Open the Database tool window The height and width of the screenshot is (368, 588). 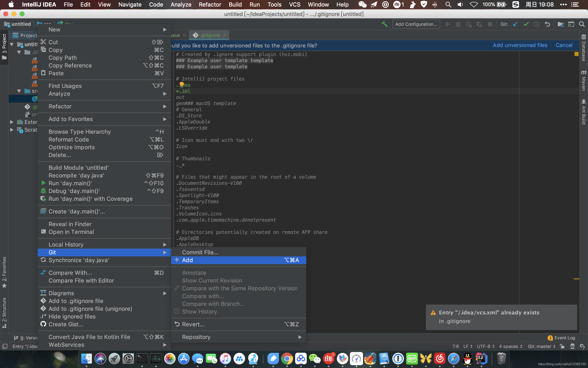coord(584,48)
